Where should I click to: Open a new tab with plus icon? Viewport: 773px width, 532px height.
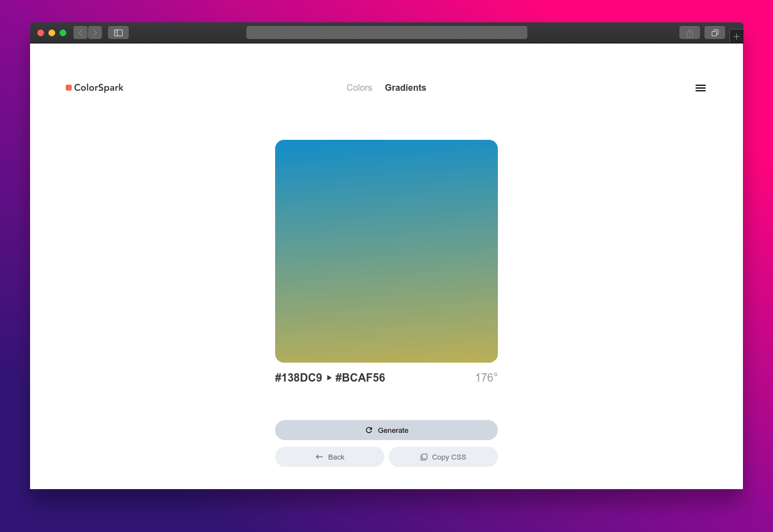(736, 36)
